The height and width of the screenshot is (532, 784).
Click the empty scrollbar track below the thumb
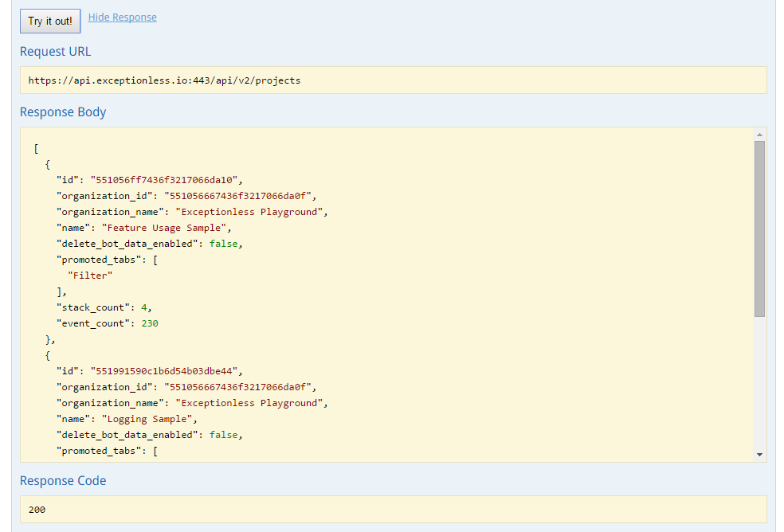coord(759,382)
